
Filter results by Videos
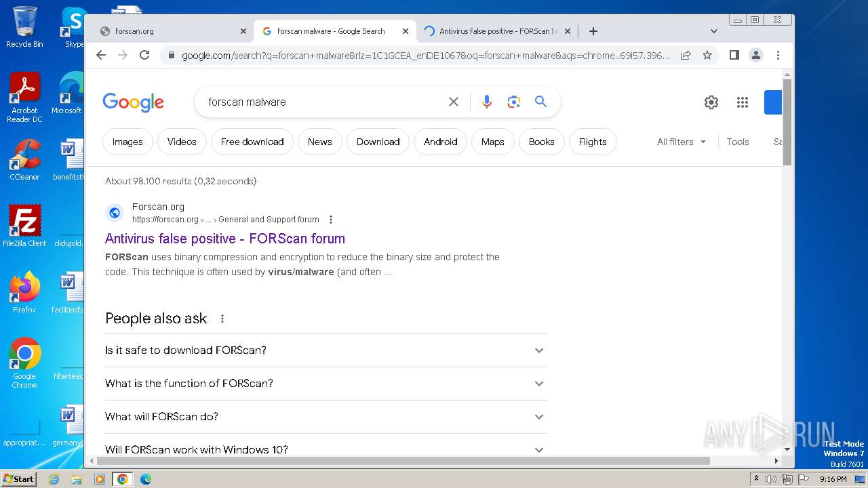(182, 142)
